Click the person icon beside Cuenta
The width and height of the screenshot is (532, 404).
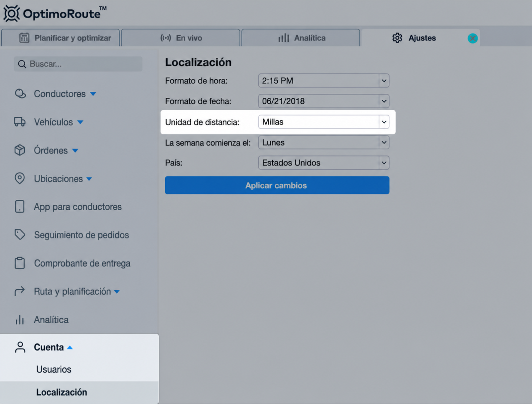coord(20,347)
